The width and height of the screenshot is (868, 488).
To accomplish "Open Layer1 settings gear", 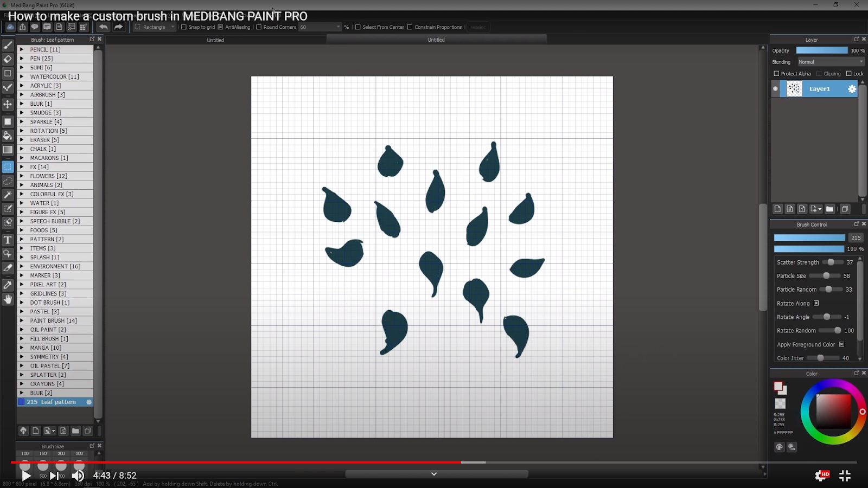I will (x=852, y=89).
